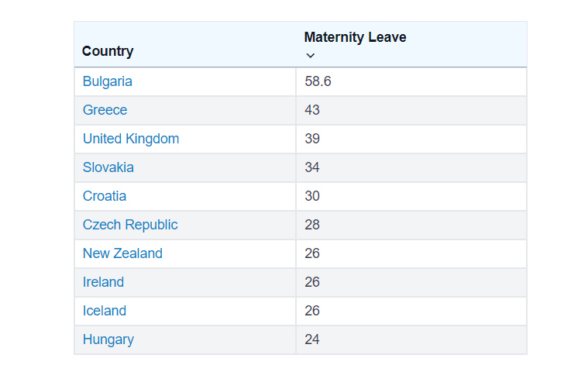Open the Ireland country link
The image size is (588, 372).
pos(103,282)
